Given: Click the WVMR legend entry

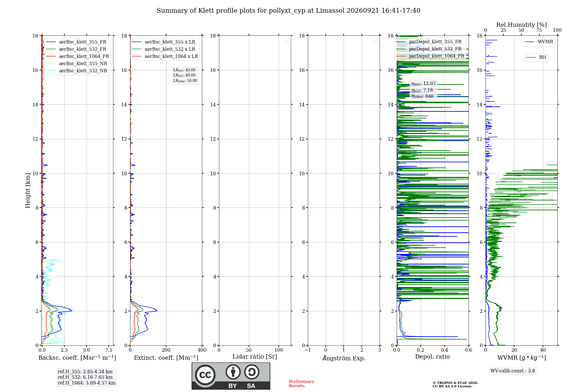Looking at the screenshot, I should tap(539, 42).
